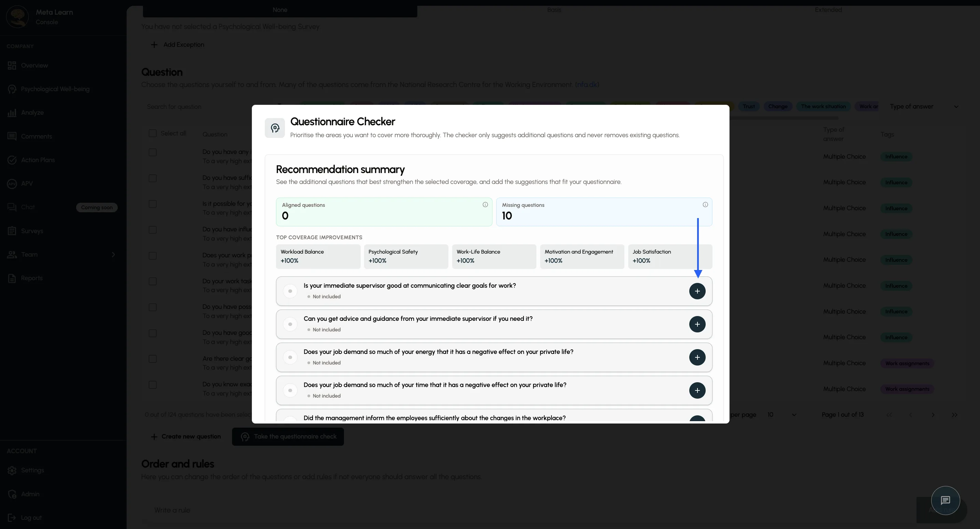Click the Reports document icon
980x529 pixels.
tap(12, 278)
